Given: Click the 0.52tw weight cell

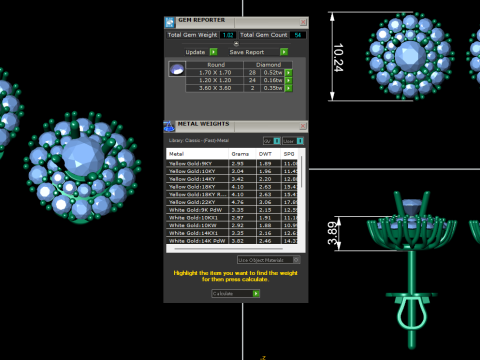Looking at the screenshot, I should coord(273,73).
